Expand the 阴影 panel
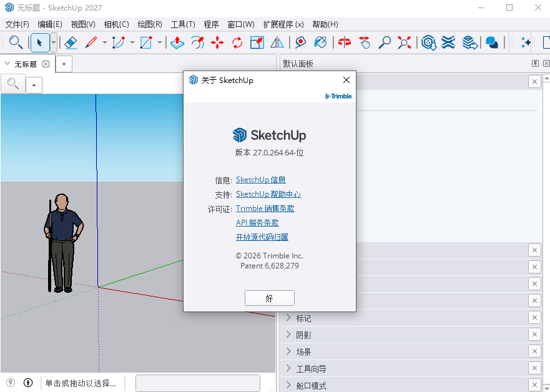Image resolution: width=550 pixels, height=392 pixels. coord(288,335)
